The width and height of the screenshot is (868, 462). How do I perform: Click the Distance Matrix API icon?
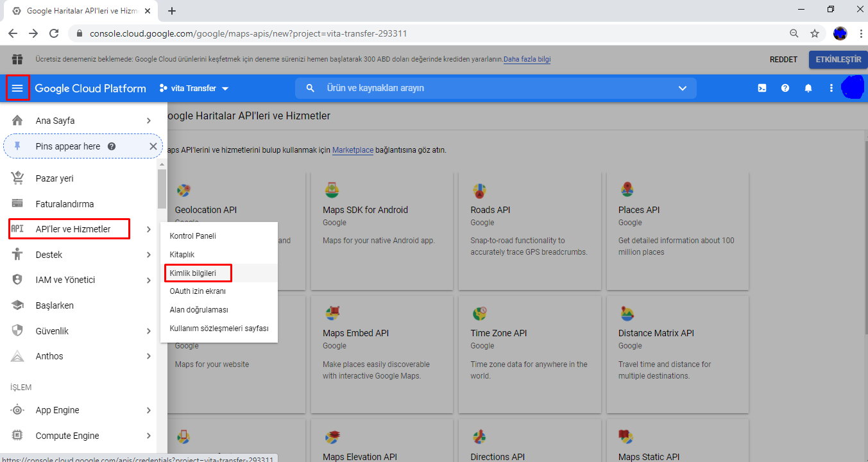coord(627,313)
